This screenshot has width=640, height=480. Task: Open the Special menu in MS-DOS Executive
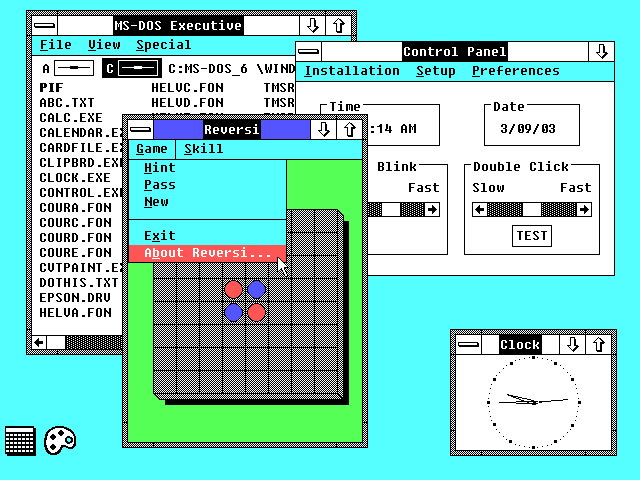point(164,45)
